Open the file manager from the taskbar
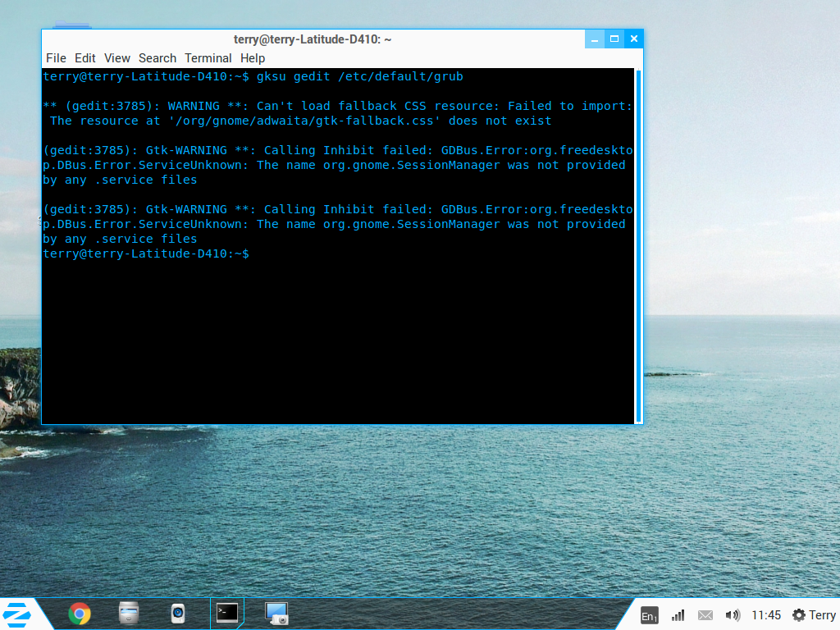 pos(129,613)
